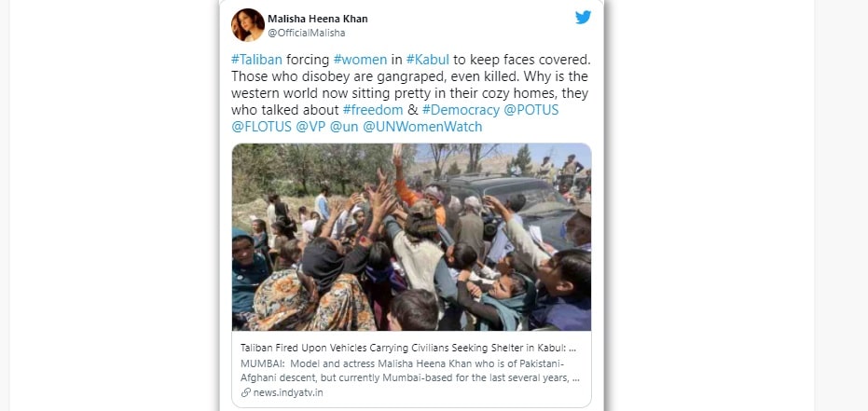Open the crowd photo in link preview
Viewport: 868px width, 411px height.
[x=411, y=237]
